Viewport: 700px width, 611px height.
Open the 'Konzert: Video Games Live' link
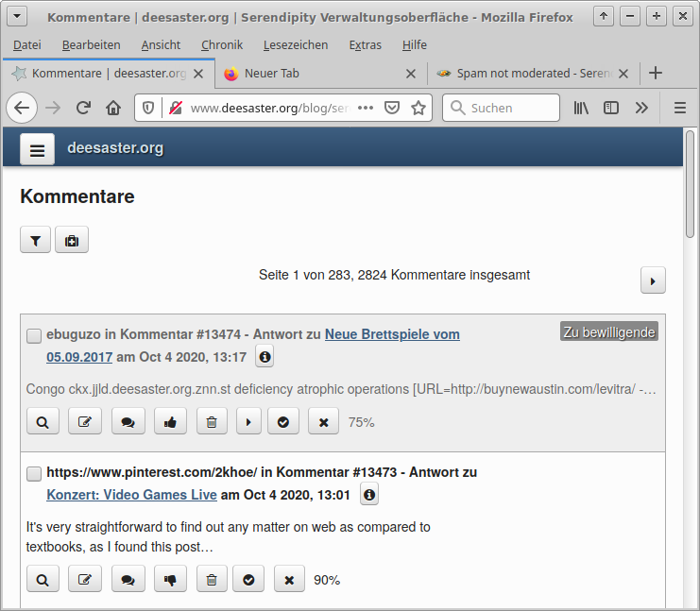[131, 495]
